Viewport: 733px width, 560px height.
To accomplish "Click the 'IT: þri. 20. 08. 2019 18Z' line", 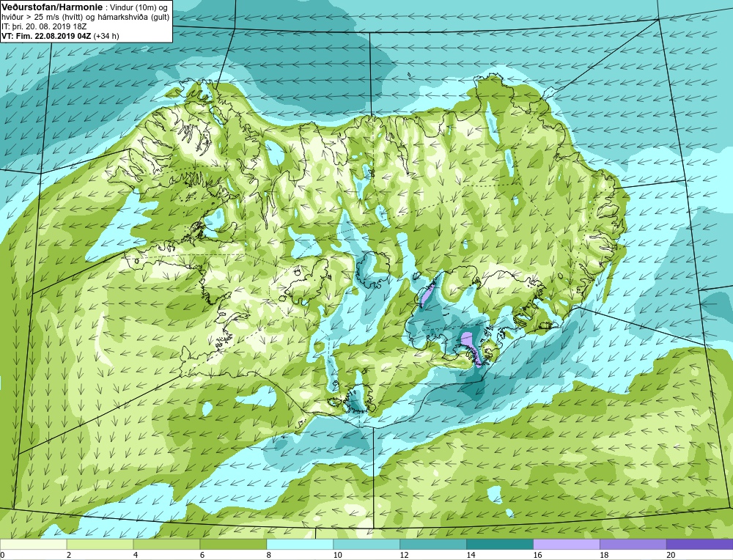I will coord(44,26).
